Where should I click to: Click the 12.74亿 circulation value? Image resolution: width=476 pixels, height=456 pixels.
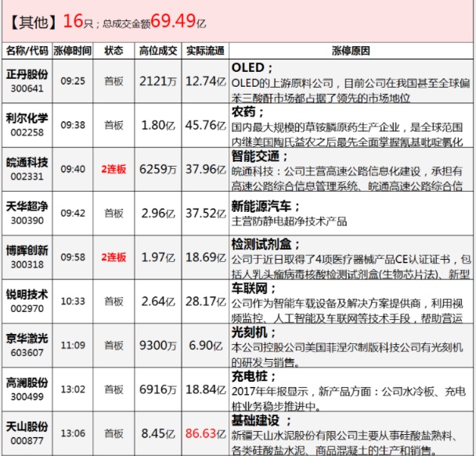tap(206, 81)
